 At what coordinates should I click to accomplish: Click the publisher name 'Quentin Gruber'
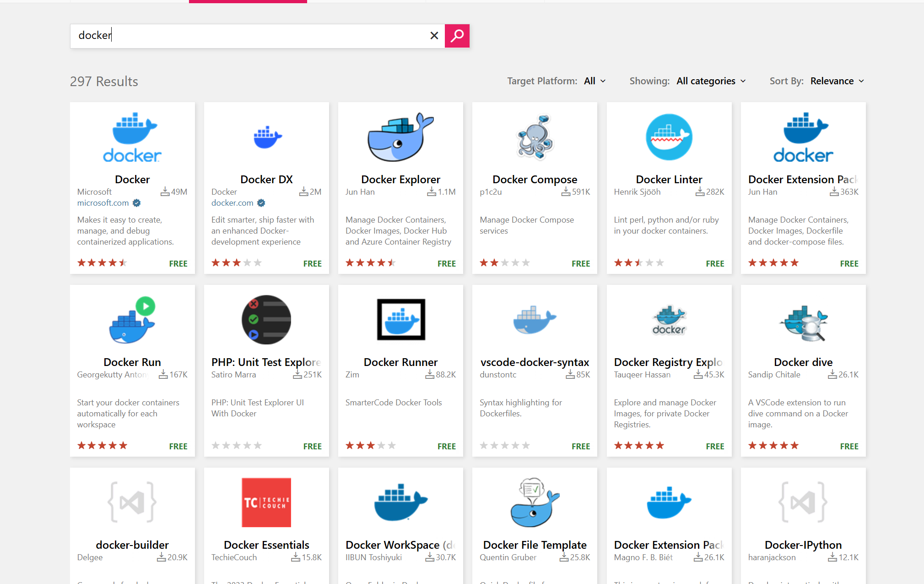[x=508, y=557]
